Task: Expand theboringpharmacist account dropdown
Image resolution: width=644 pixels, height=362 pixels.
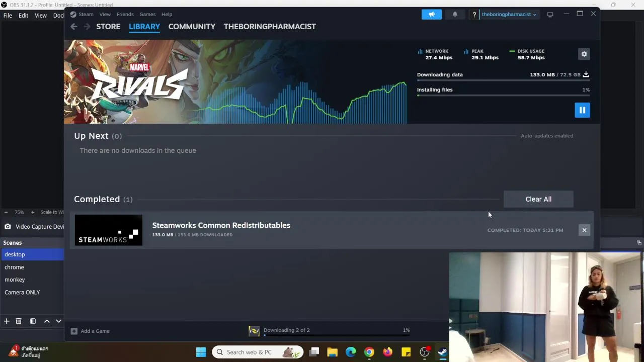Action: click(509, 15)
